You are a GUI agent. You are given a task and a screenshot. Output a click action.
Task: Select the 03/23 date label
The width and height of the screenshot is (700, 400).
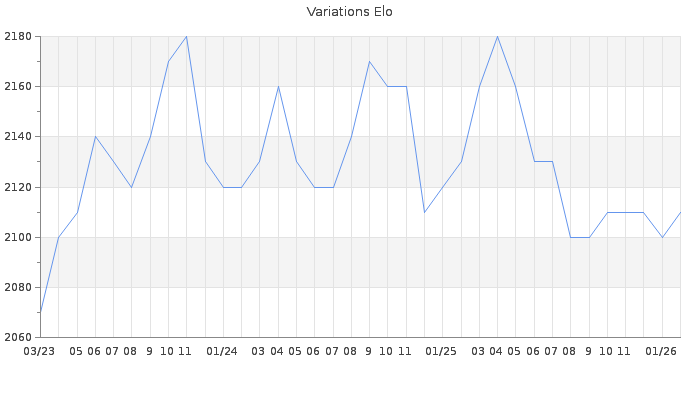pos(39,351)
